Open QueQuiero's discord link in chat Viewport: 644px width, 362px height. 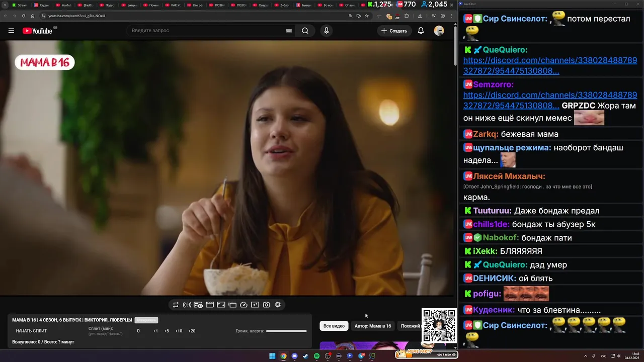550,65
